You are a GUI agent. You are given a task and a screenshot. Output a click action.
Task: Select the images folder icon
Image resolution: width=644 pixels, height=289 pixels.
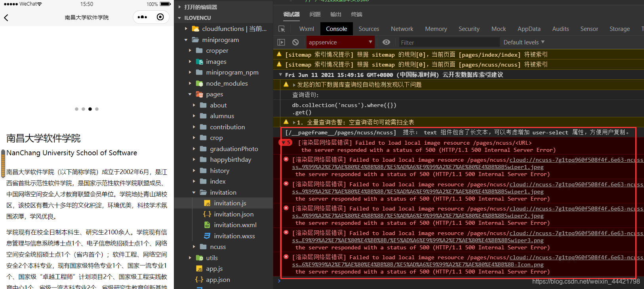[x=199, y=61]
